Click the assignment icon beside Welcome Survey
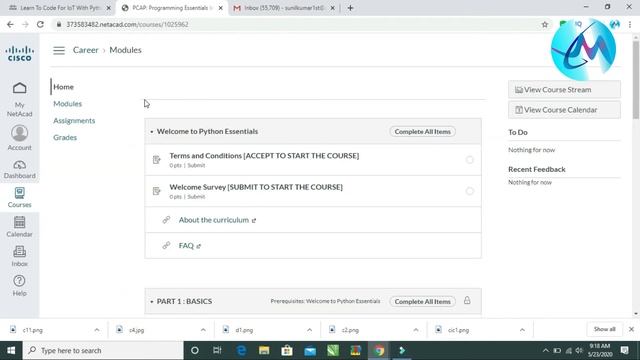640x360 pixels. tap(157, 191)
